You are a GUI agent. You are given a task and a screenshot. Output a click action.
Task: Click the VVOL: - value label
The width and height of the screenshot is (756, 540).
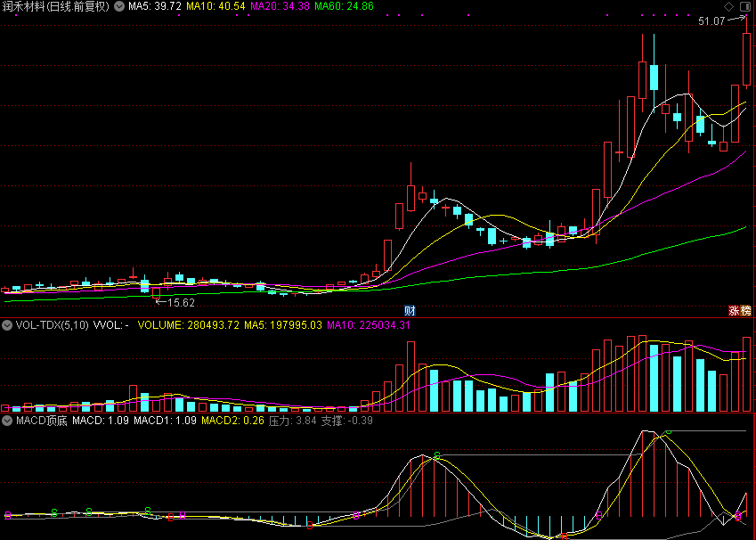click(x=111, y=325)
